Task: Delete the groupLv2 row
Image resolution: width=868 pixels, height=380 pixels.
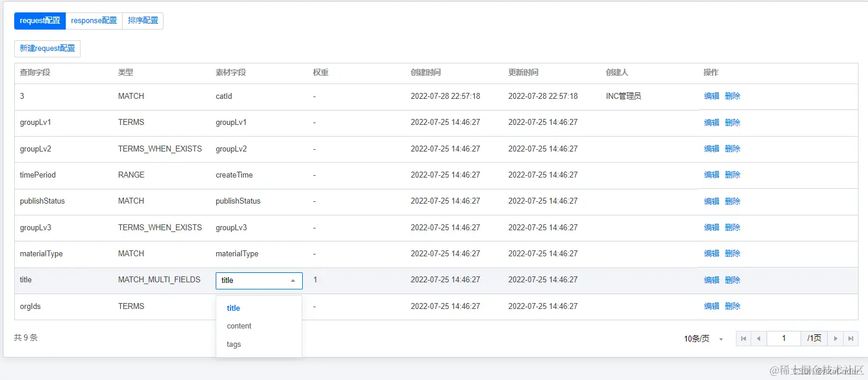Action: (x=732, y=149)
